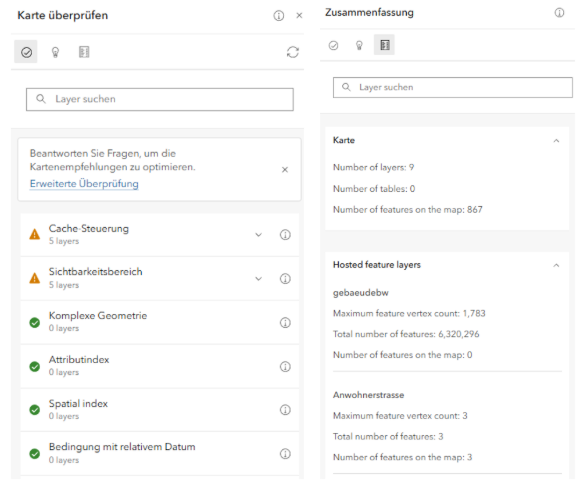Viewport: 579px width, 483px height.
Task: Switch to checkmark tab in Zusammenfassung panel
Action: (x=333, y=45)
